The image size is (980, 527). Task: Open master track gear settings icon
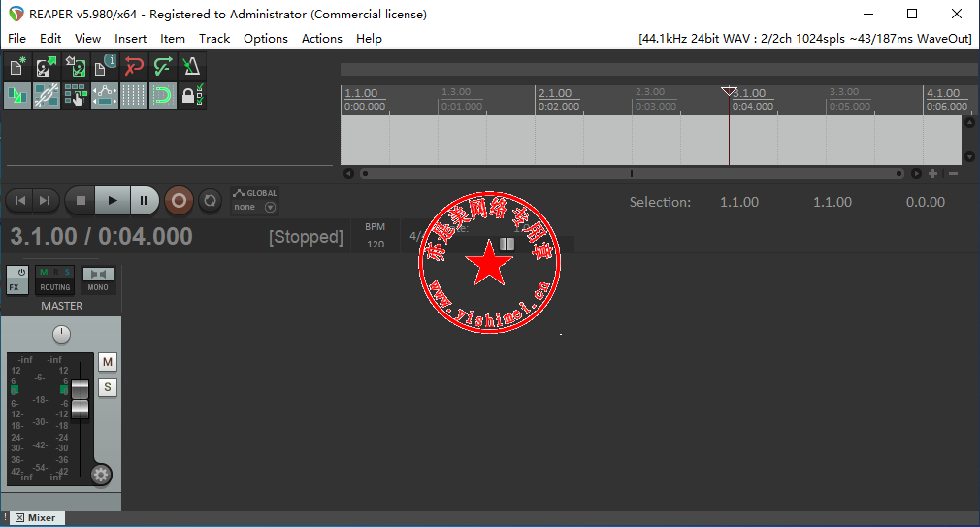pos(100,476)
